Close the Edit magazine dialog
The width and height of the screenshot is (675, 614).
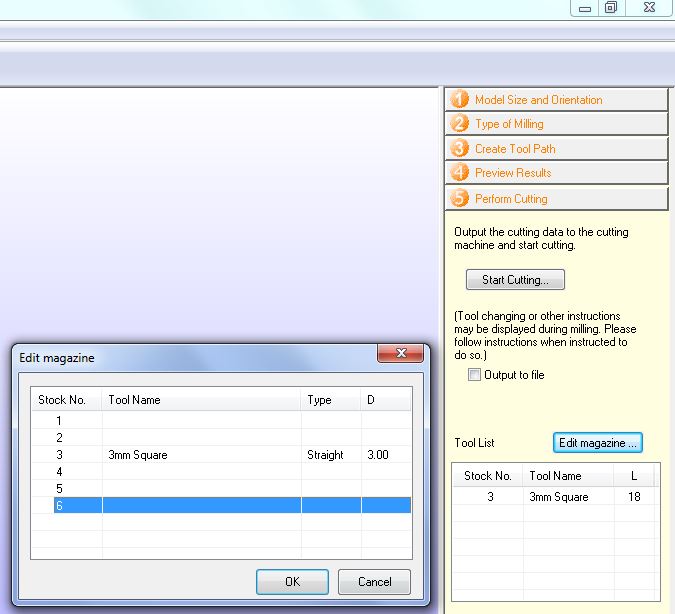(x=401, y=353)
